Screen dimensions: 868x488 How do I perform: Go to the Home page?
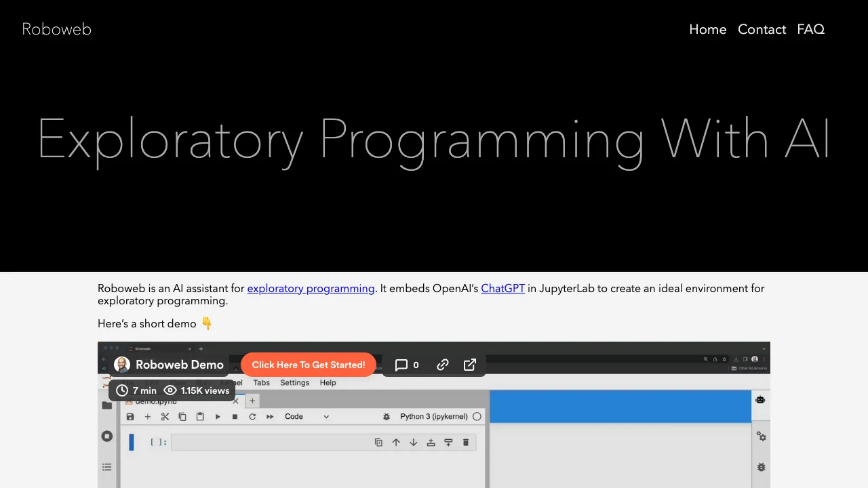click(x=707, y=29)
